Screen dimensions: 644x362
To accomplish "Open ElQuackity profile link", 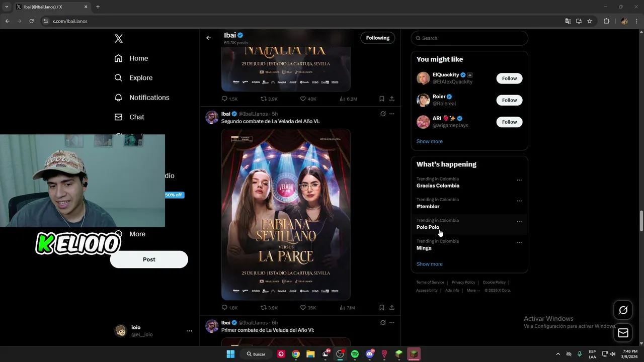I will tap(446, 75).
